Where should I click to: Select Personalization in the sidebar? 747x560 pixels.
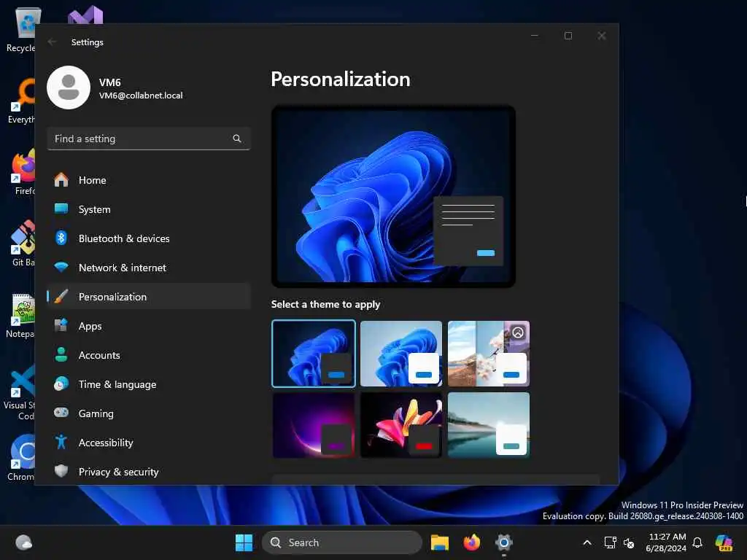(x=149, y=296)
